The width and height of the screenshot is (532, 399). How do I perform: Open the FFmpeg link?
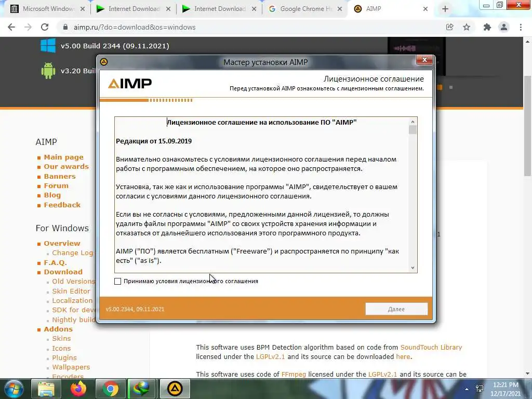[x=294, y=374]
